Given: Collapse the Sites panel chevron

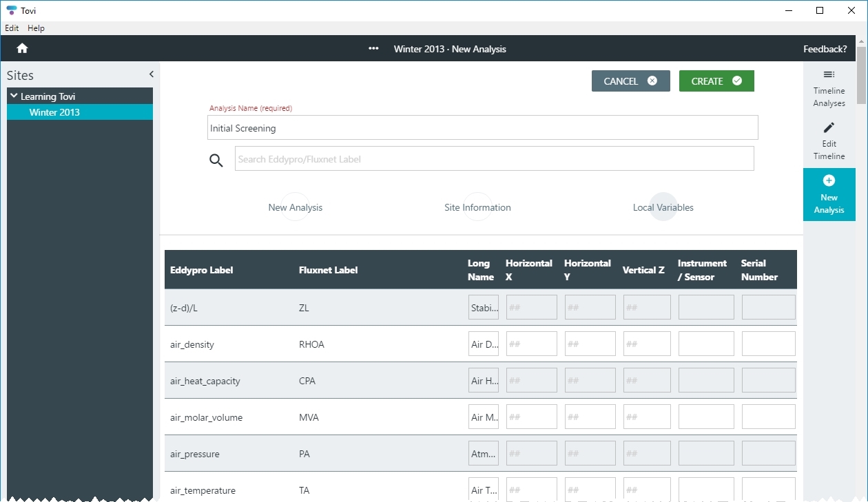Looking at the screenshot, I should pyautogui.click(x=152, y=74).
